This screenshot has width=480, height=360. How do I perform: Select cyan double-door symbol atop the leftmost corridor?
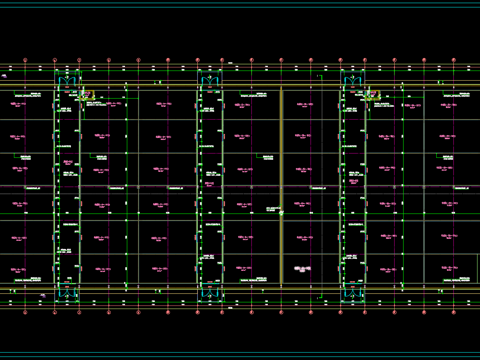pyautogui.click(x=67, y=81)
